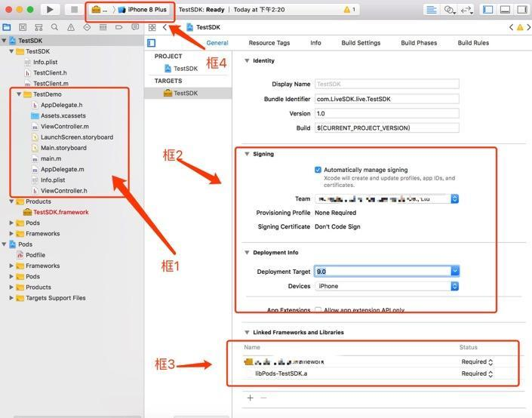Viewport: 532px width, 418px height.
Task: Show the Source Control navigator
Action: (23, 27)
